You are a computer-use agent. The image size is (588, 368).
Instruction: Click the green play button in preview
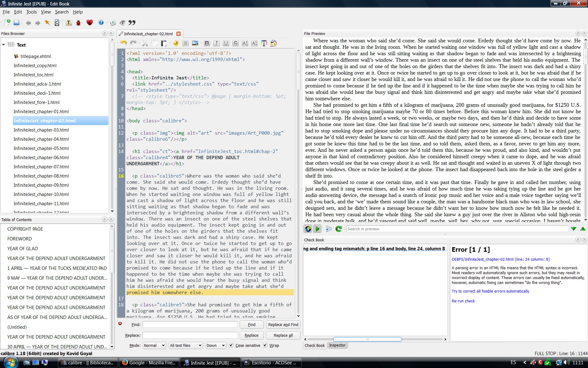(318, 229)
